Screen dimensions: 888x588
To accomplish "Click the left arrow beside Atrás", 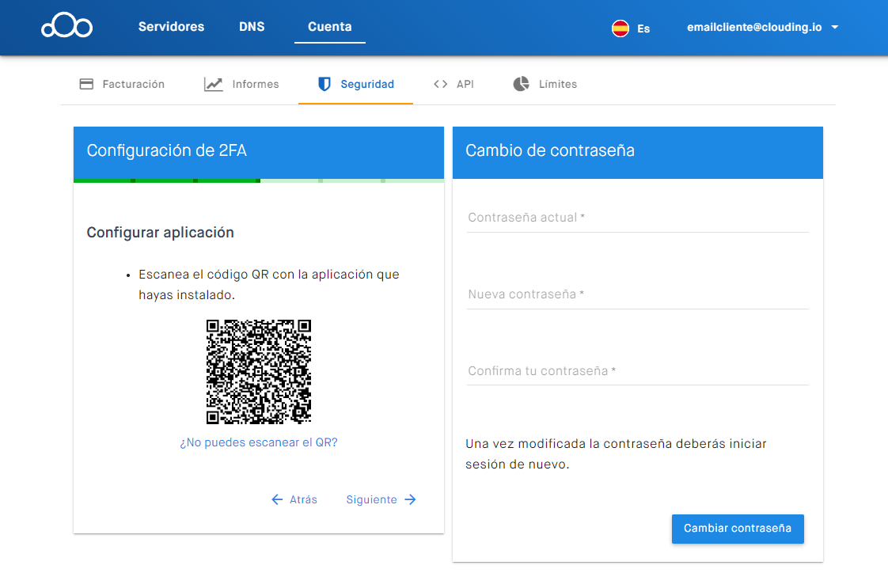I will pos(277,499).
